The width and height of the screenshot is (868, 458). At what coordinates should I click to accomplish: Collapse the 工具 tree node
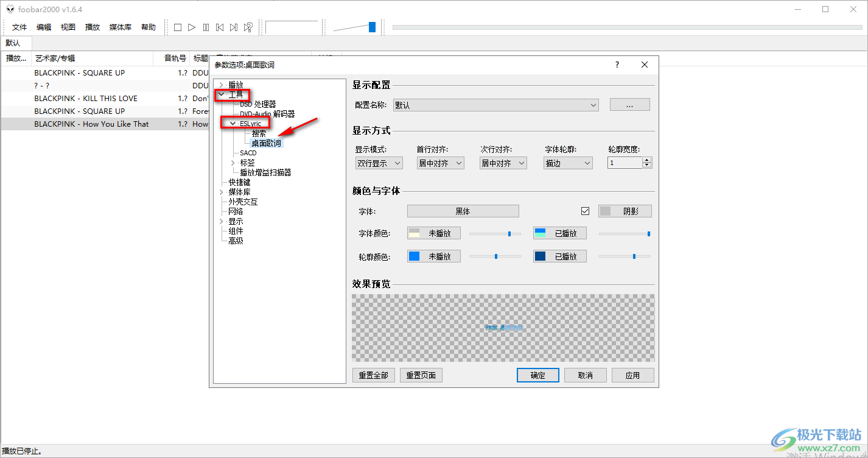pyautogui.click(x=222, y=94)
